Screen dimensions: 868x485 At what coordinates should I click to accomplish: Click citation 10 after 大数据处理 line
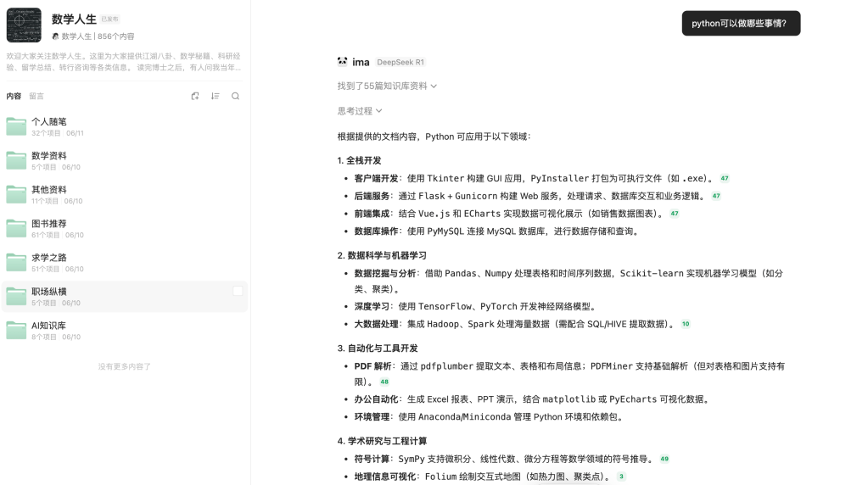pos(686,324)
